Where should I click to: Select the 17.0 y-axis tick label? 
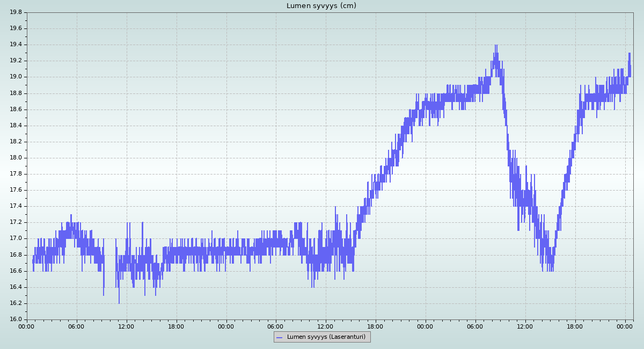(x=16, y=238)
